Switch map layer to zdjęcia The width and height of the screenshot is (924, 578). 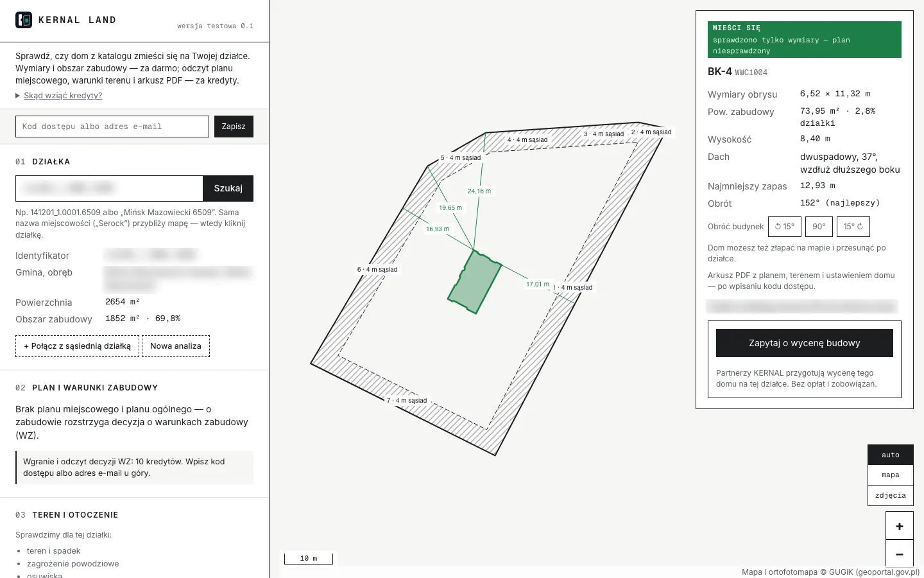click(891, 496)
